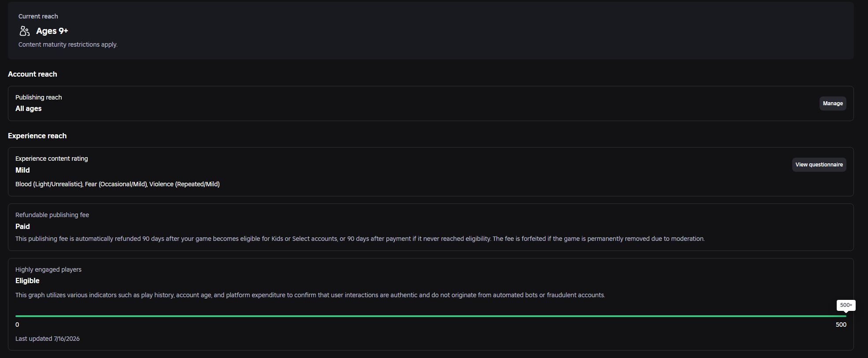Click the 0 label at graph start

pyautogui.click(x=17, y=325)
